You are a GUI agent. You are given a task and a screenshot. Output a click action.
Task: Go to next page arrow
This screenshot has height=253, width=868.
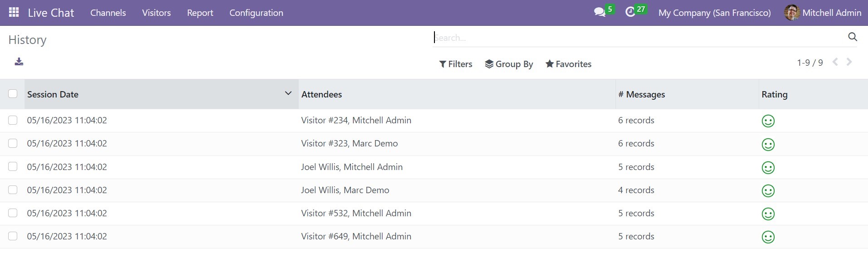point(849,62)
